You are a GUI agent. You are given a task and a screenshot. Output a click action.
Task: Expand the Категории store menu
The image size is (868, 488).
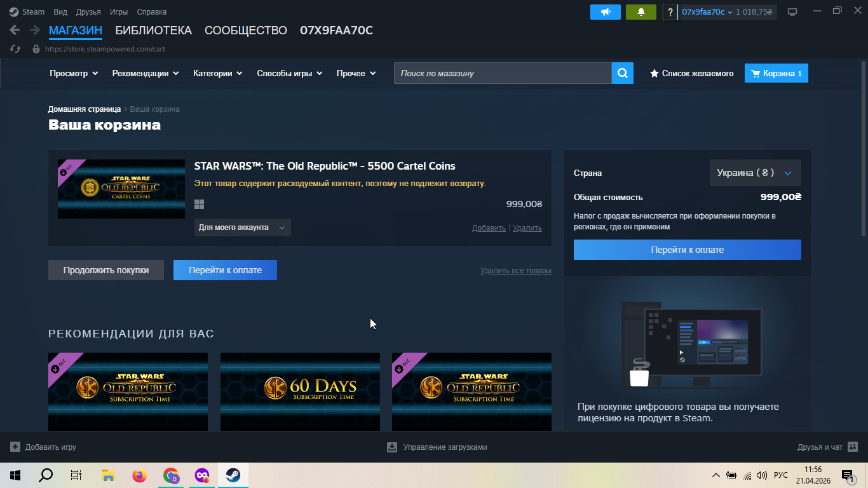click(x=218, y=73)
